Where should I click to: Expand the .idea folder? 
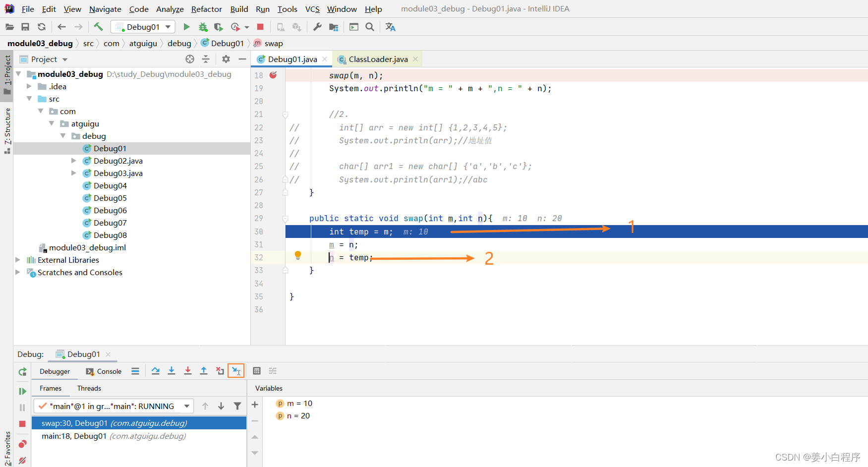pos(29,86)
